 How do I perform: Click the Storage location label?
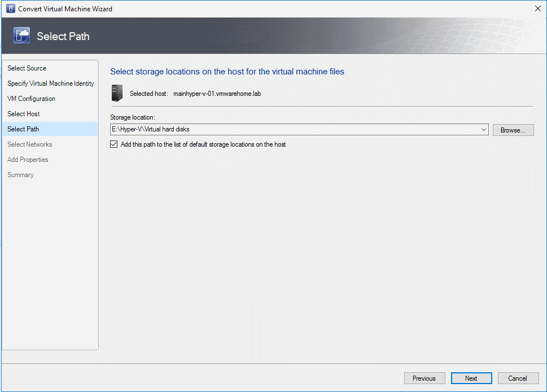pyautogui.click(x=133, y=117)
